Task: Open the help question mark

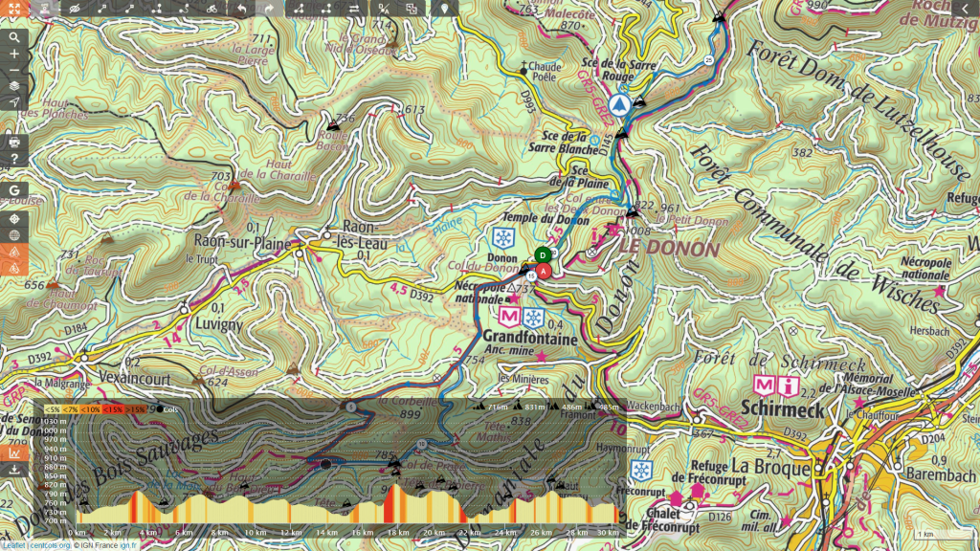Action: [x=14, y=159]
